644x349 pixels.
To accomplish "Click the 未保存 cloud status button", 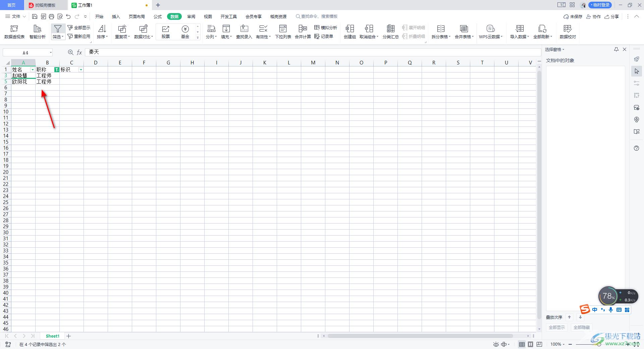I will click(x=573, y=16).
